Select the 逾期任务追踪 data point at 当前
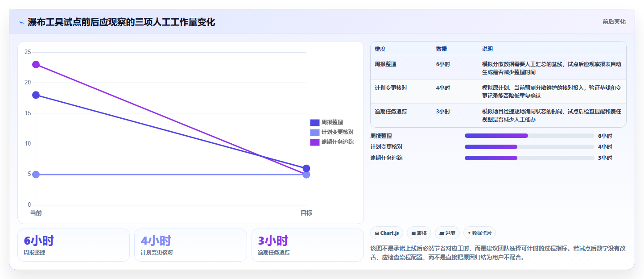The width and height of the screenshot is (644, 279). pos(36,64)
